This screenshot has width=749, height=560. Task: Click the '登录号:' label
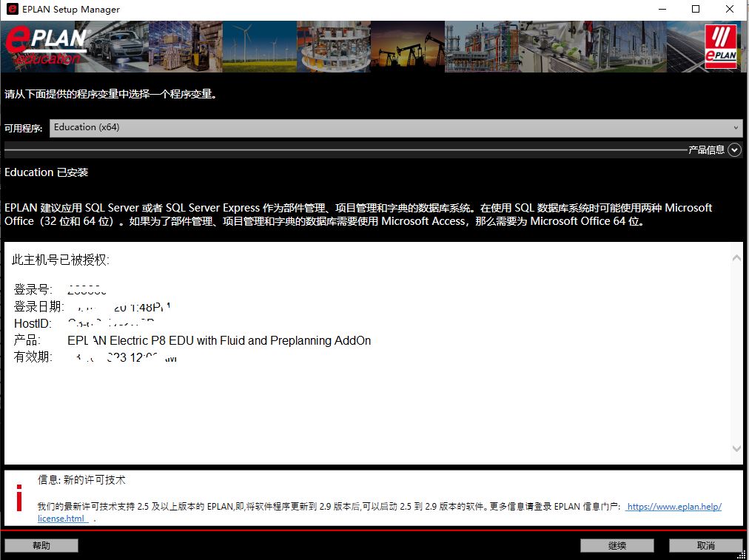click(33, 289)
